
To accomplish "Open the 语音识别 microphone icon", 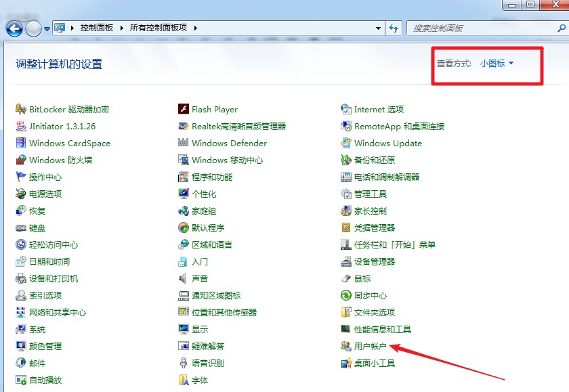I will tap(184, 363).
